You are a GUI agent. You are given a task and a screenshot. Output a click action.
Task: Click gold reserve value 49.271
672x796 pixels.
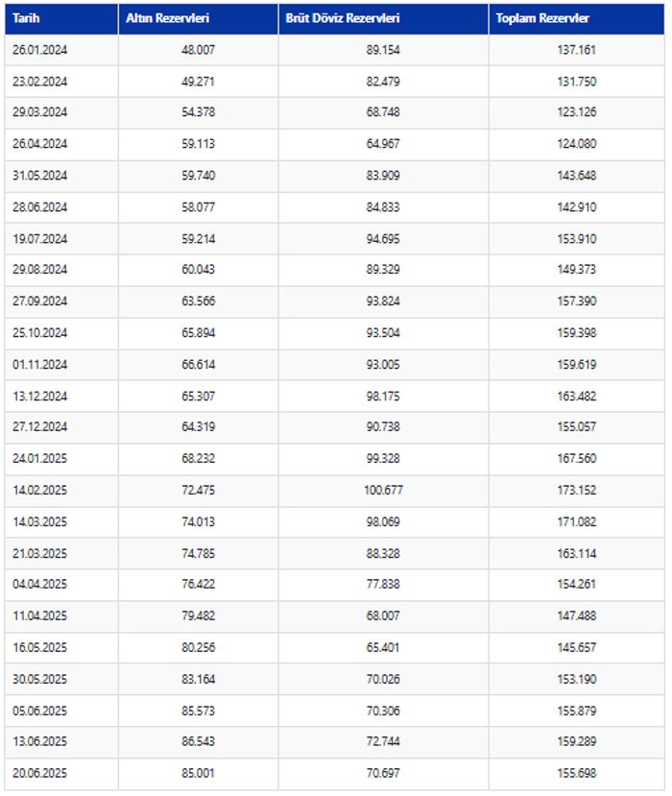[198, 82]
